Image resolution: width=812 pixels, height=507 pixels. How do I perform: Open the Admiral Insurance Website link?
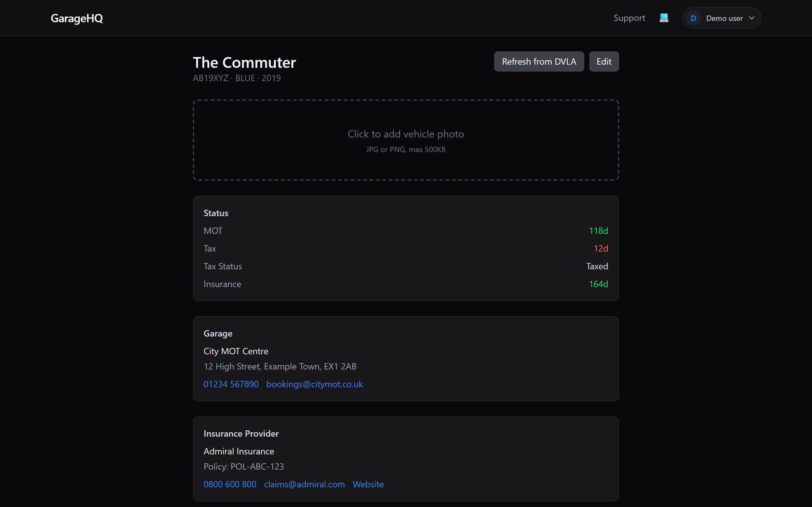[368, 484]
